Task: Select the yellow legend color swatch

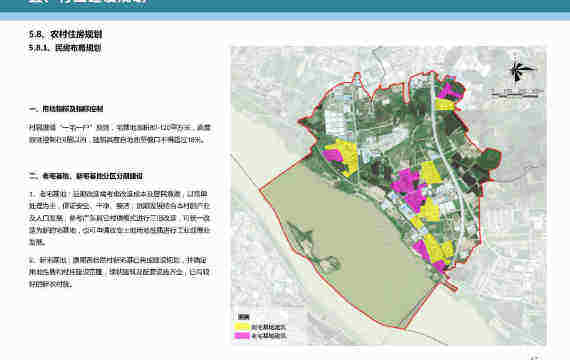Action: point(242,327)
